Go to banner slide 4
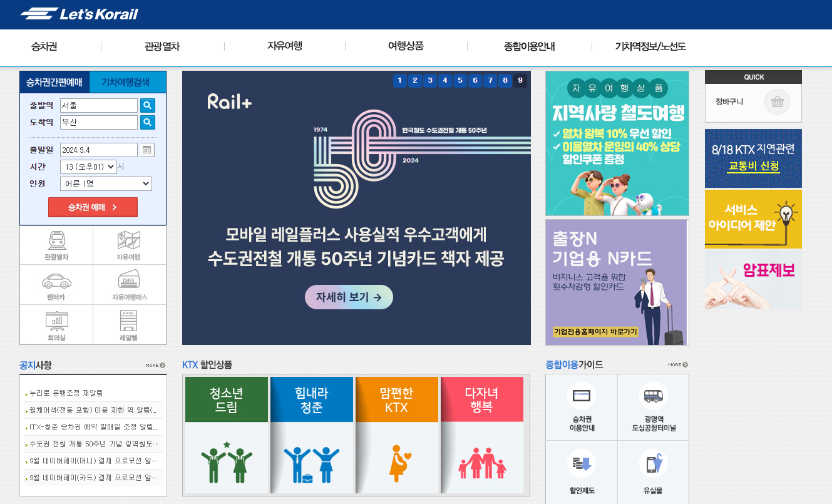The width and height of the screenshot is (832, 504). 445,80
